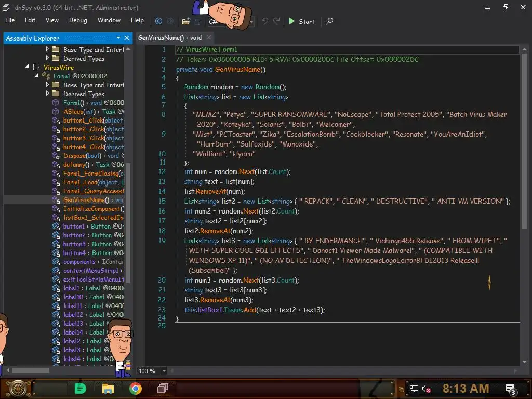Navigate forward with the toolbar forward arrow
The width and height of the screenshot is (532, 399).
click(170, 21)
